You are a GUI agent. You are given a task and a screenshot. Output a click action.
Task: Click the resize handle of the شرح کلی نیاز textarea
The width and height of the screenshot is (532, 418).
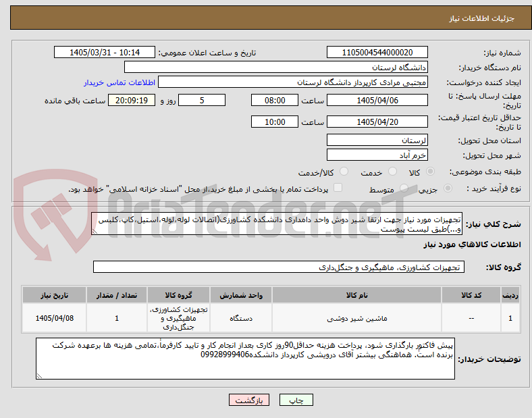(x=95, y=232)
